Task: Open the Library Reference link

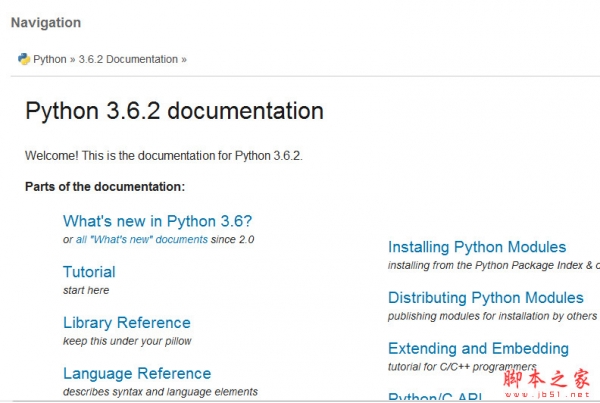Action: pyautogui.click(x=127, y=323)
